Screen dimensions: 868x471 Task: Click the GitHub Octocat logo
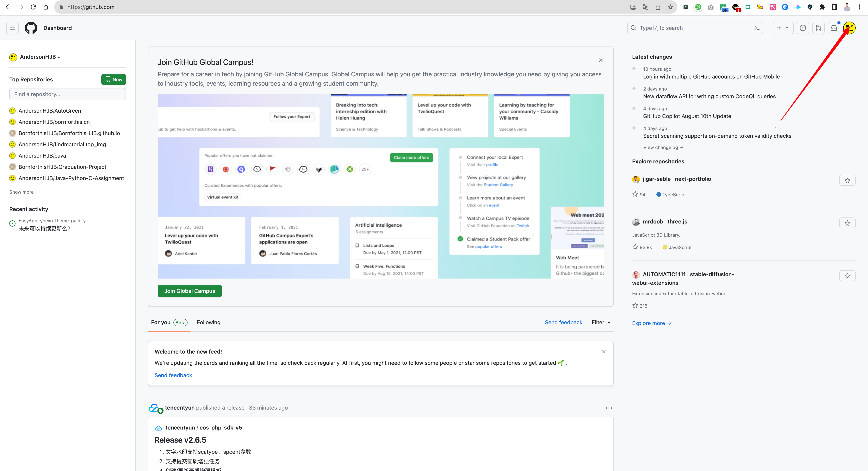click(31, 28)
